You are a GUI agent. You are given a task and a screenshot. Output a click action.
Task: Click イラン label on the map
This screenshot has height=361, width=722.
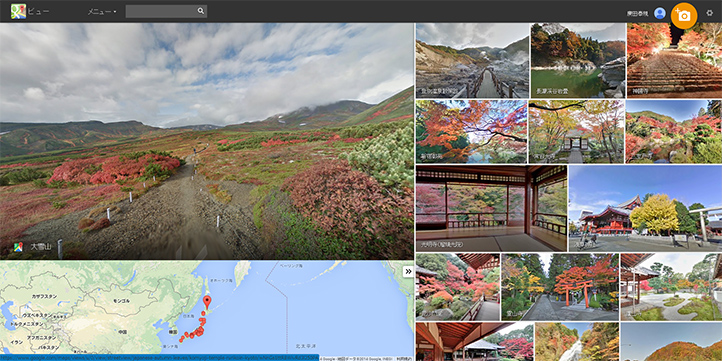17,342
